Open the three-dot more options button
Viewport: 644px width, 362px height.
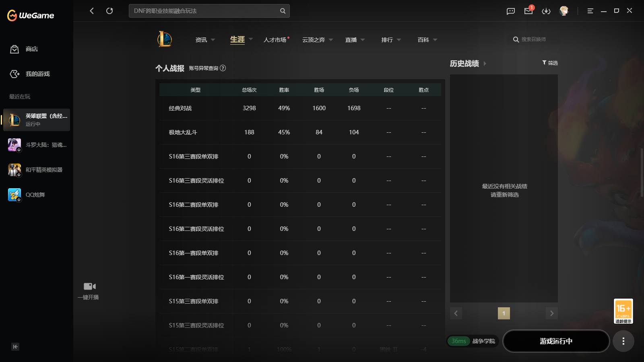coord(623,341)
